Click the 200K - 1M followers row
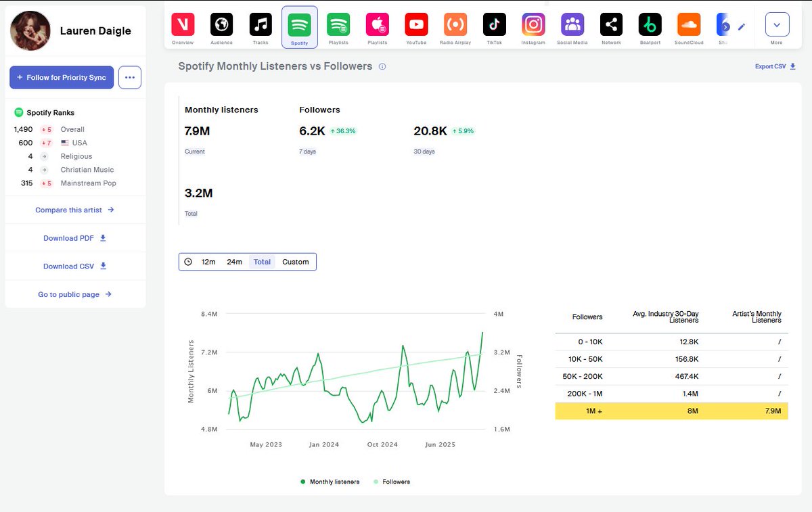 pos(672,393)
